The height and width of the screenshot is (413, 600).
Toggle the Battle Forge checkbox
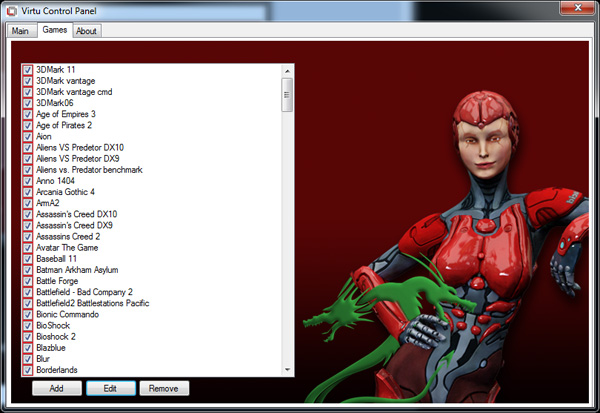(28, 281)
